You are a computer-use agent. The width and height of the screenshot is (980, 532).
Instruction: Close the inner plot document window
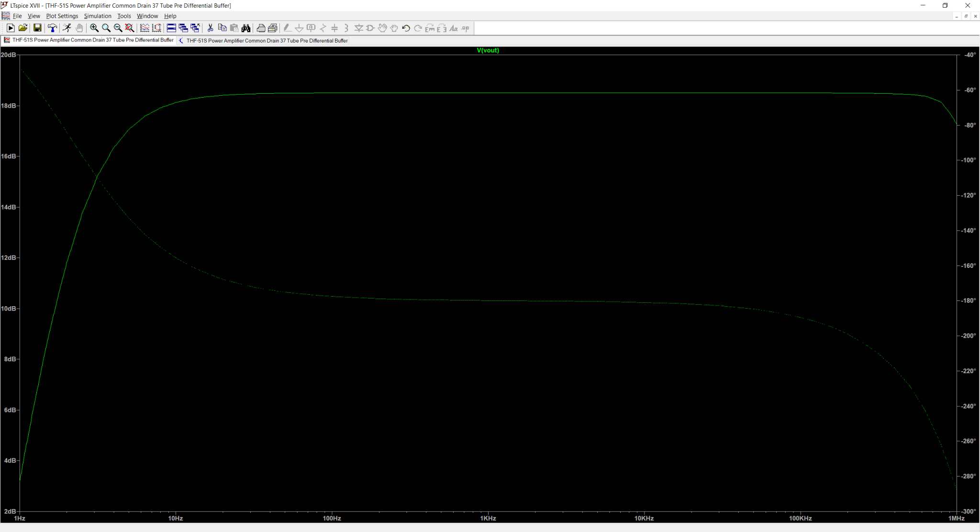(x=975, y=16)
